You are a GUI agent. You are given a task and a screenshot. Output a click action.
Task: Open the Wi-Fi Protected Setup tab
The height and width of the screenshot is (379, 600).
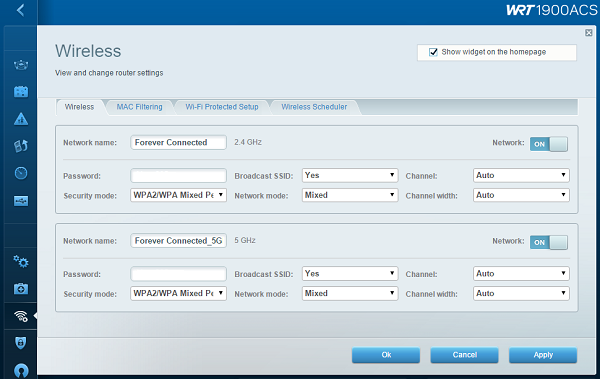pyautogui.click(x=222, y=107)
